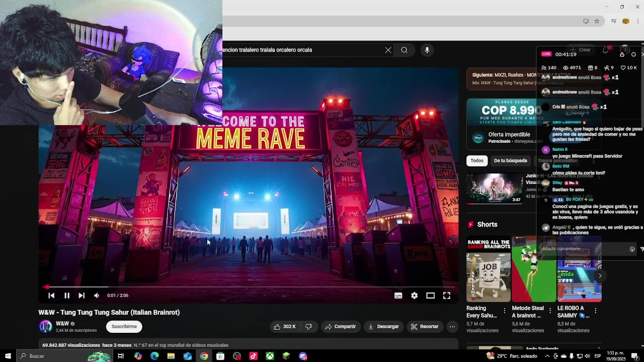Download video with Descargar button

pyautogui.click(x=383, y=327)
